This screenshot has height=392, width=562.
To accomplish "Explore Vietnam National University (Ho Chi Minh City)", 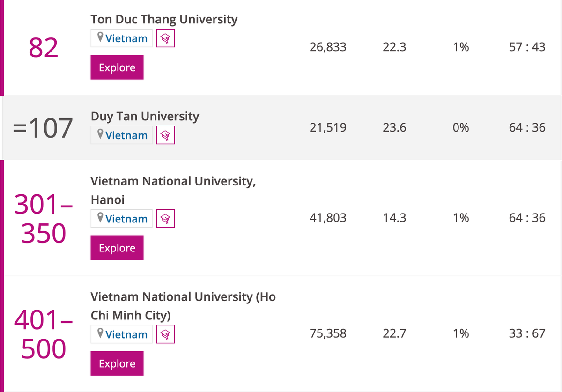I will click(117, 363).
